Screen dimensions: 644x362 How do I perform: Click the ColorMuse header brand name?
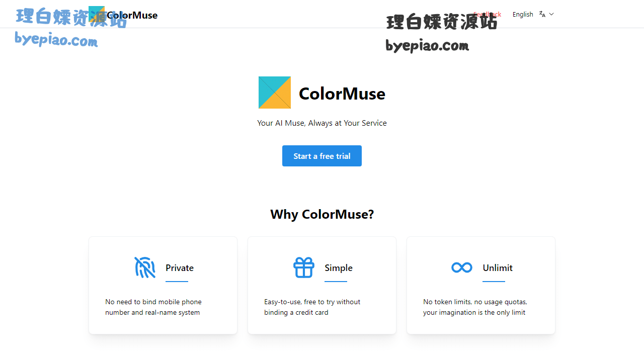tap(132, 15)
